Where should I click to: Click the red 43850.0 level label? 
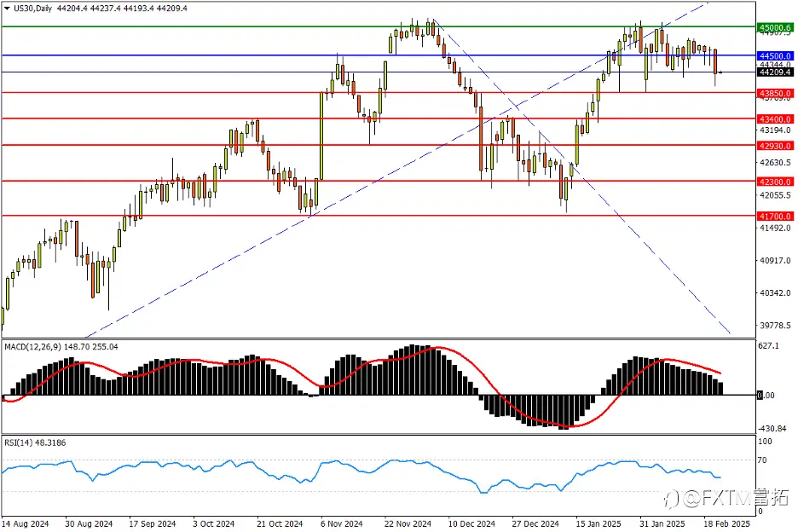775,94
